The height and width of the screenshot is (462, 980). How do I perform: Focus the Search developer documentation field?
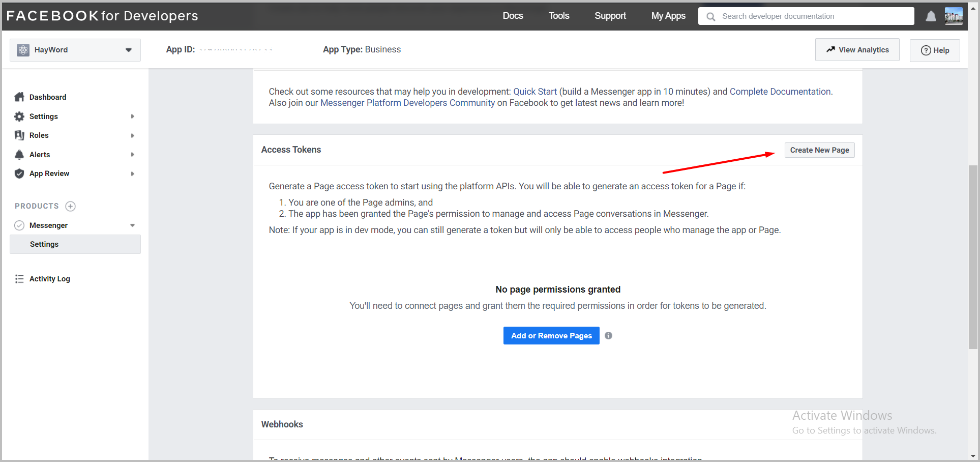pos(806,16)
